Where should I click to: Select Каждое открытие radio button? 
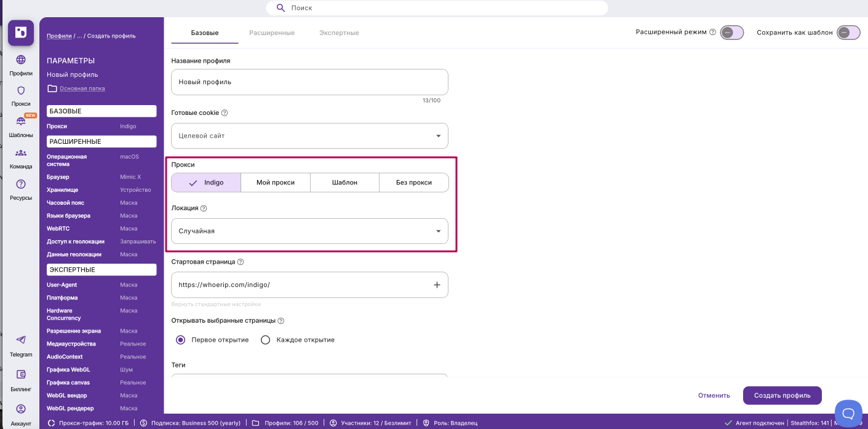coord(266,340)
